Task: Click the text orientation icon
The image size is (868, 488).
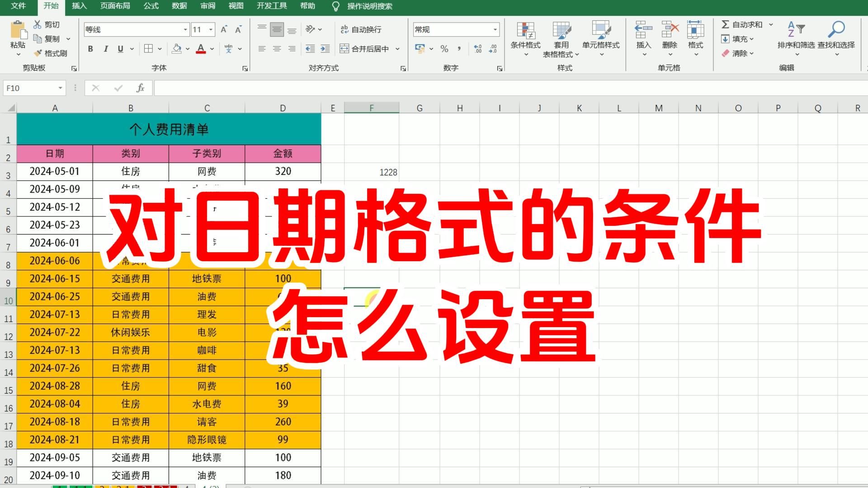Action: pos(310,29)
